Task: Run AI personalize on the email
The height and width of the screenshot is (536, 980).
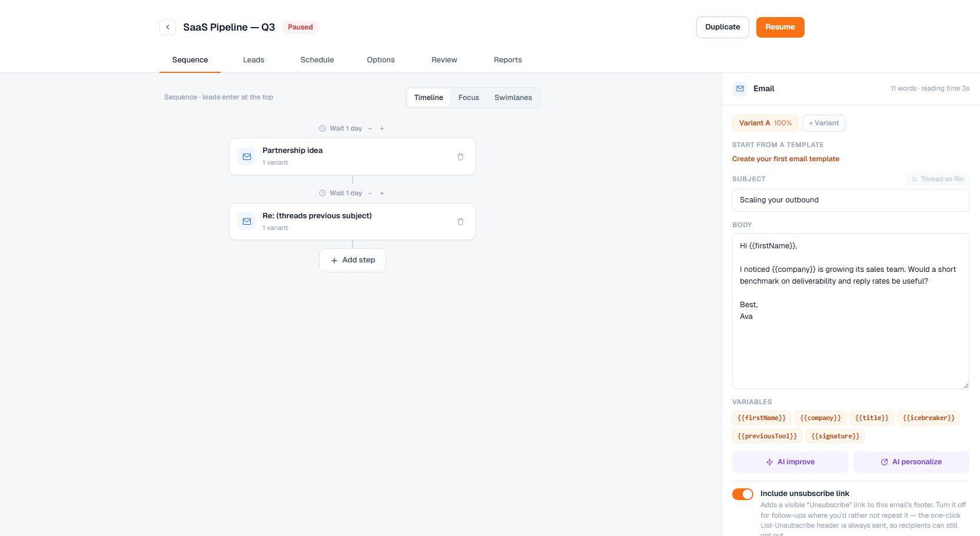Action: (911, 462)
